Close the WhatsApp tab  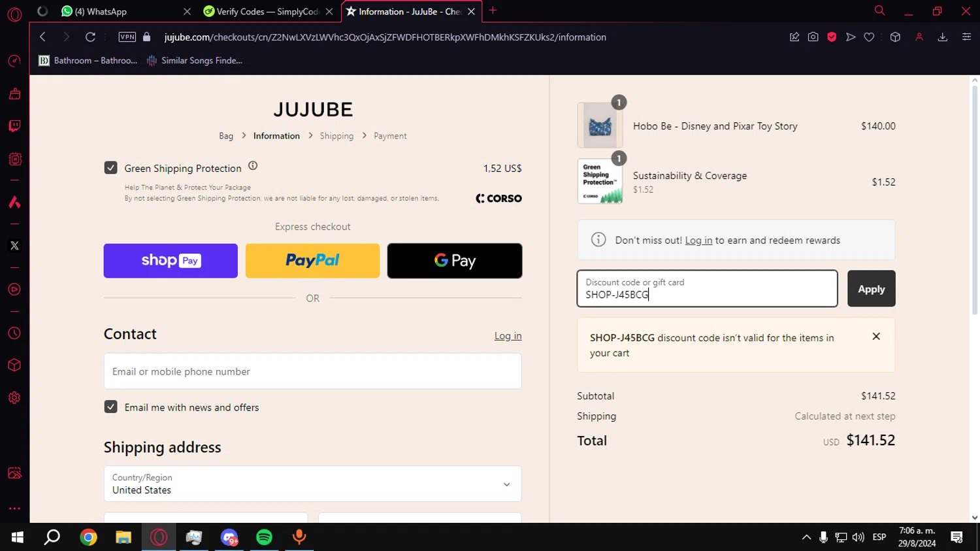(188, 12)
